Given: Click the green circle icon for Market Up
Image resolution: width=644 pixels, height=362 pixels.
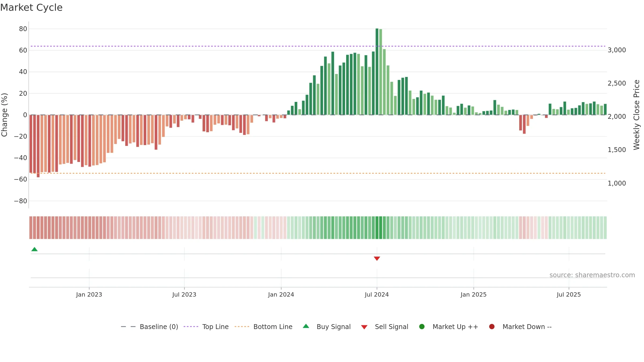Looking at the screenshot, I should click(422, 327).
